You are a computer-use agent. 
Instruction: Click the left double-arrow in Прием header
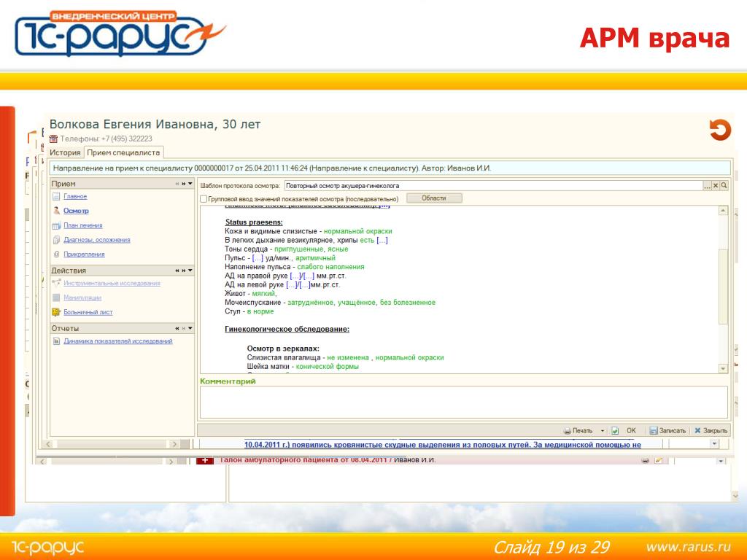(177, 184)
